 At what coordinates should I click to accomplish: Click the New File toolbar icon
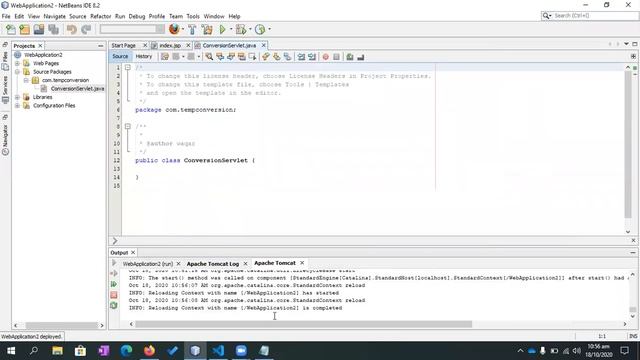pos(11,29)
